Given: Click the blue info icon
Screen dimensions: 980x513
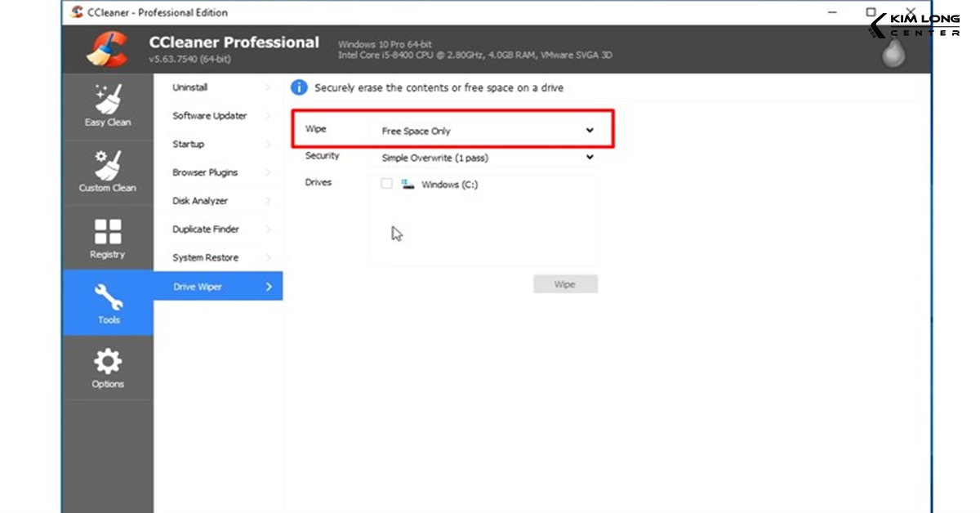Looking at the screenshot, I should pos(300,87).
